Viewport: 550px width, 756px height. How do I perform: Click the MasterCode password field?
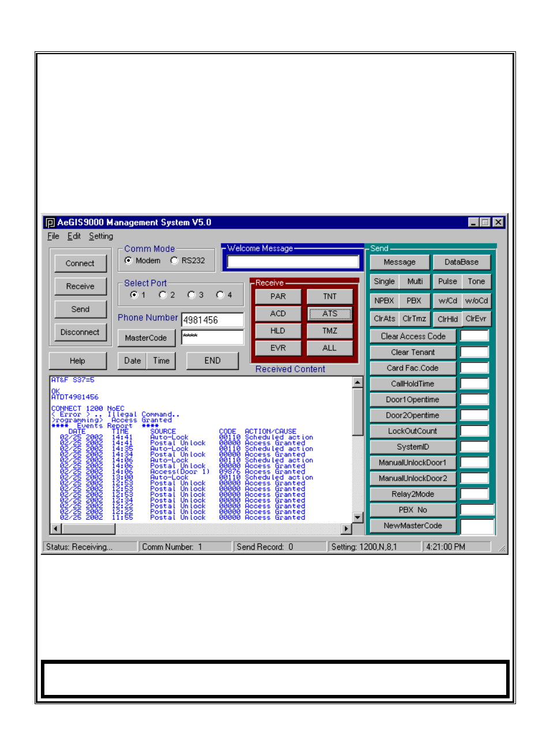213,338
